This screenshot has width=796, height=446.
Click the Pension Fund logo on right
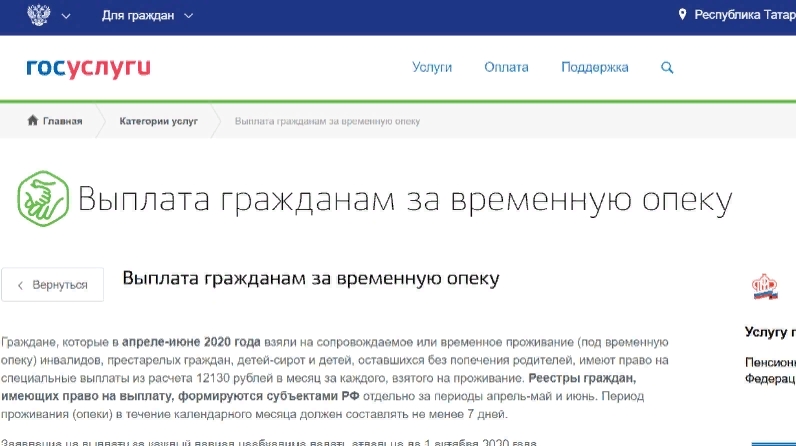[x=766, y=287]
